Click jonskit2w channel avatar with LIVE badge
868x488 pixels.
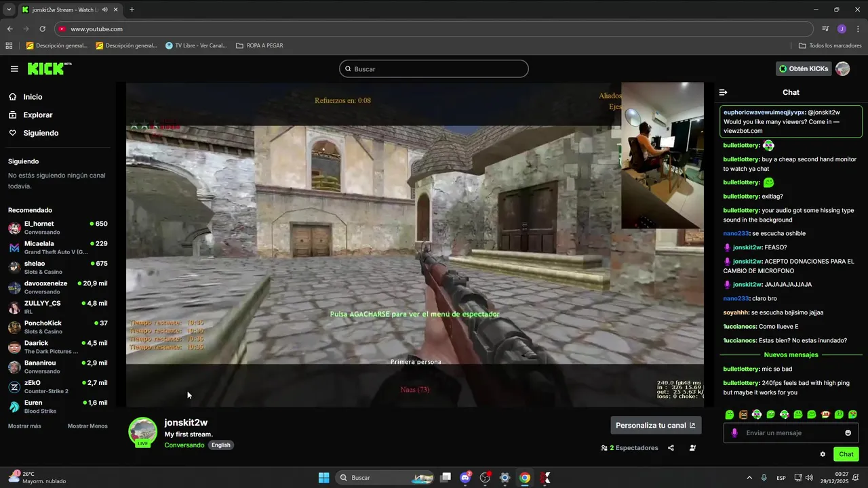click(x=142, y=432)
